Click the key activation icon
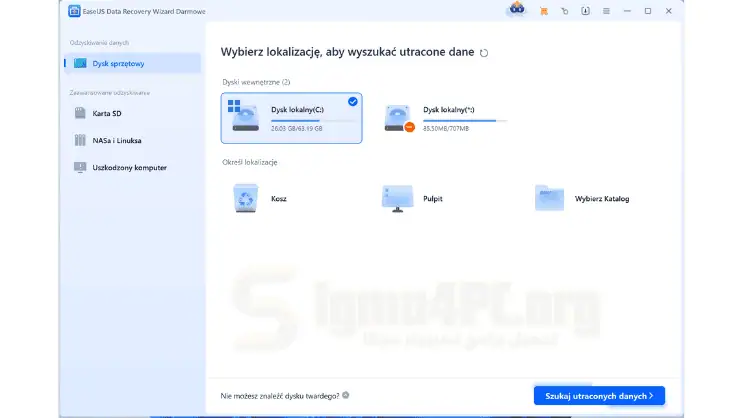The image size is (743, 418). [564, 11]
